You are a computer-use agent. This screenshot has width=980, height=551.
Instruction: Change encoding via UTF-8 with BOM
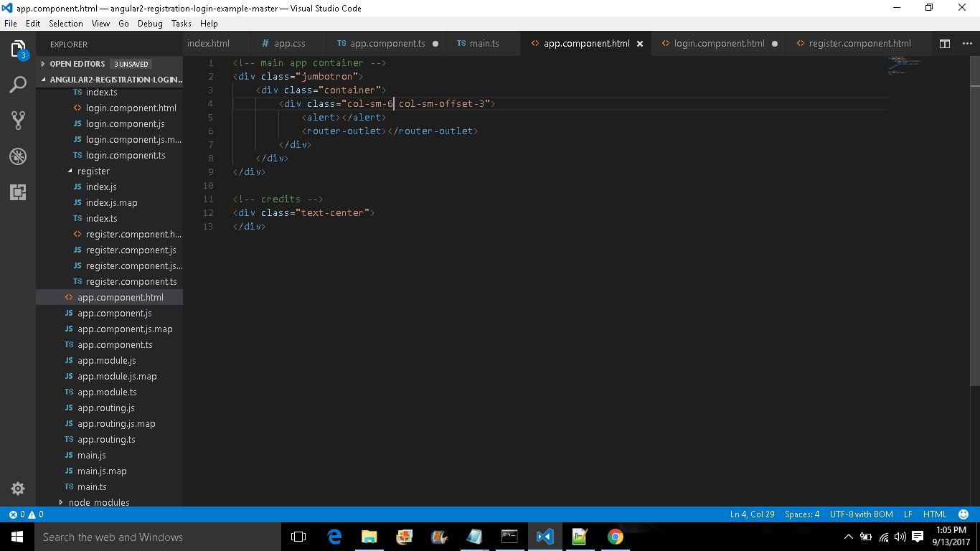861,514
